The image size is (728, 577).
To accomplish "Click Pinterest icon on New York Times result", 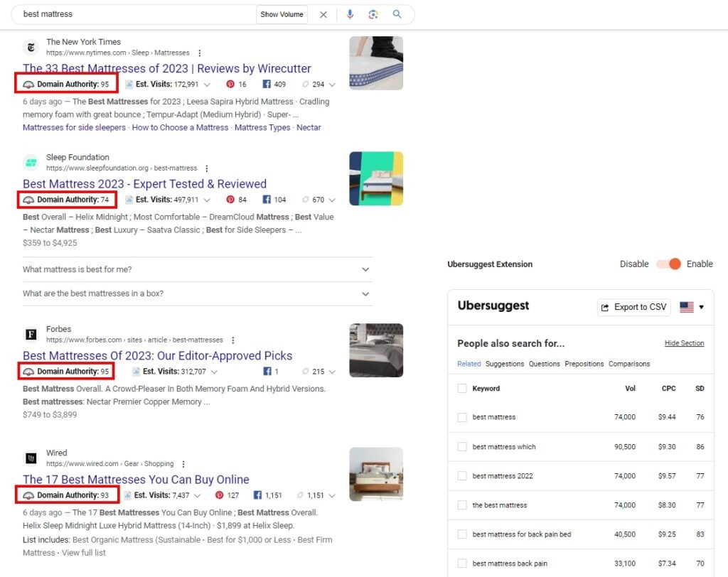I will pos(230,85).
